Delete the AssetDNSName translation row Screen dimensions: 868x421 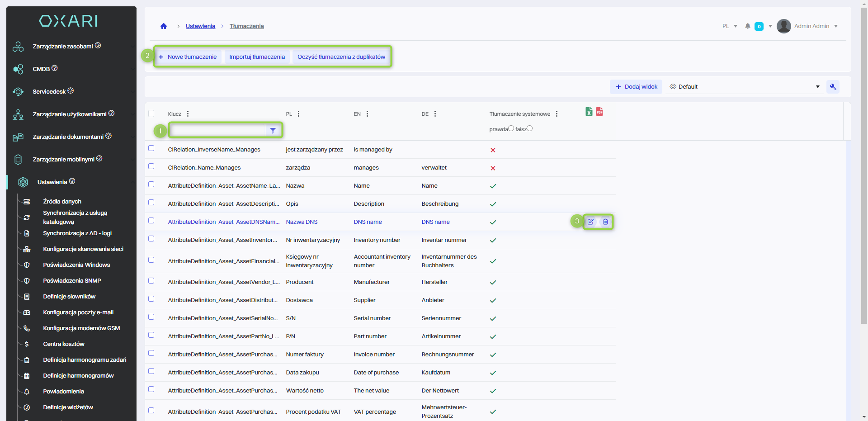click(605, 222)
